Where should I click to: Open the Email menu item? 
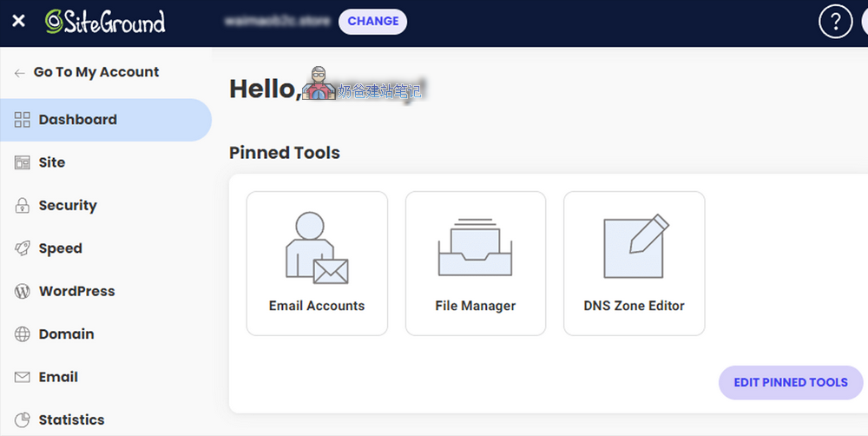click(x=58, y=377)
